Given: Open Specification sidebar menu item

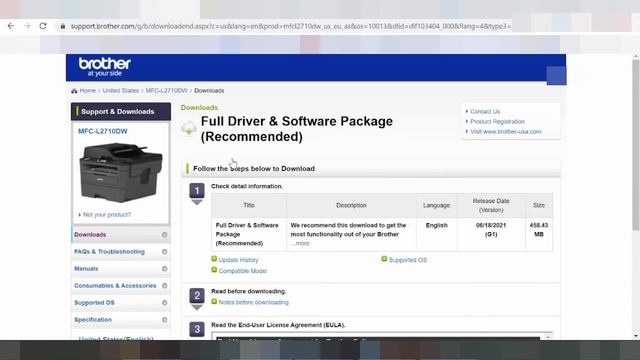Looking at the screenshot, I should tap(121, 320).
